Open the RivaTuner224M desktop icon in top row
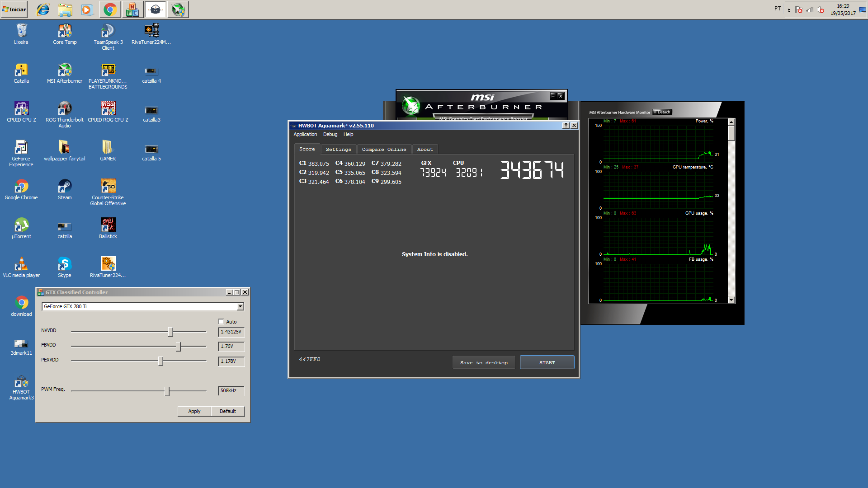The width and height of the screenshot is (868, 488). 151,34
